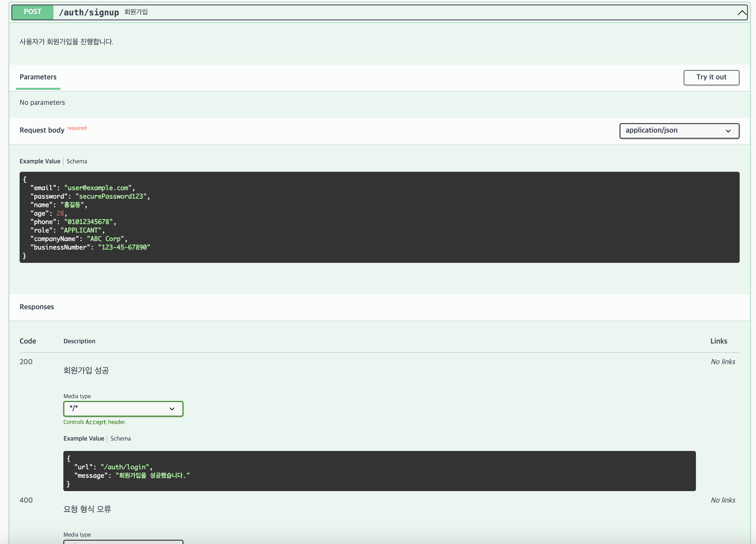The height and width of the screenshot is (544, 756).
Task: Click the endpoint description 사용자가 회원가입을 진행합니다
Action: click(66, 42)
